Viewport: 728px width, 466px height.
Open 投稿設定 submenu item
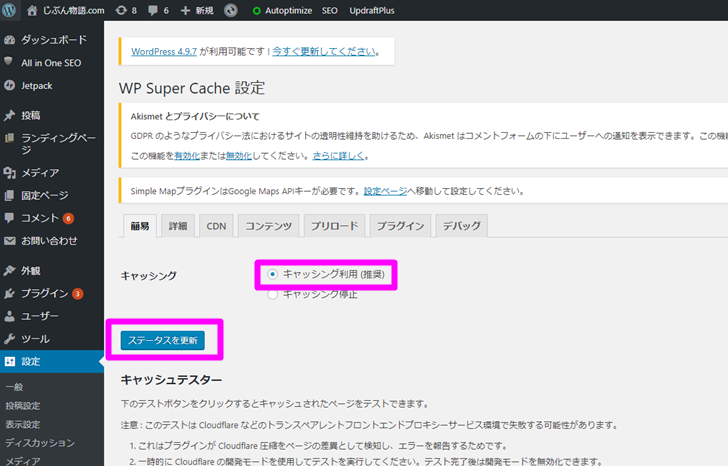tap(23, 406)
